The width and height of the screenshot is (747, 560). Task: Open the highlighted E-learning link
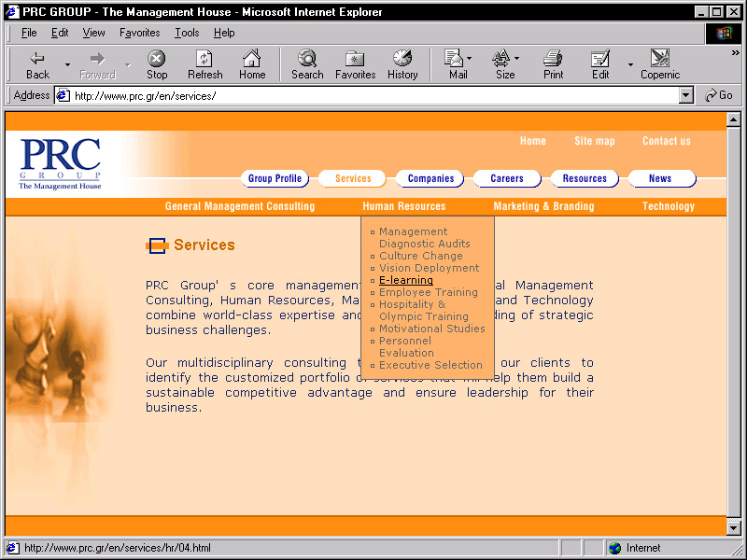click(x=406, y=280)
